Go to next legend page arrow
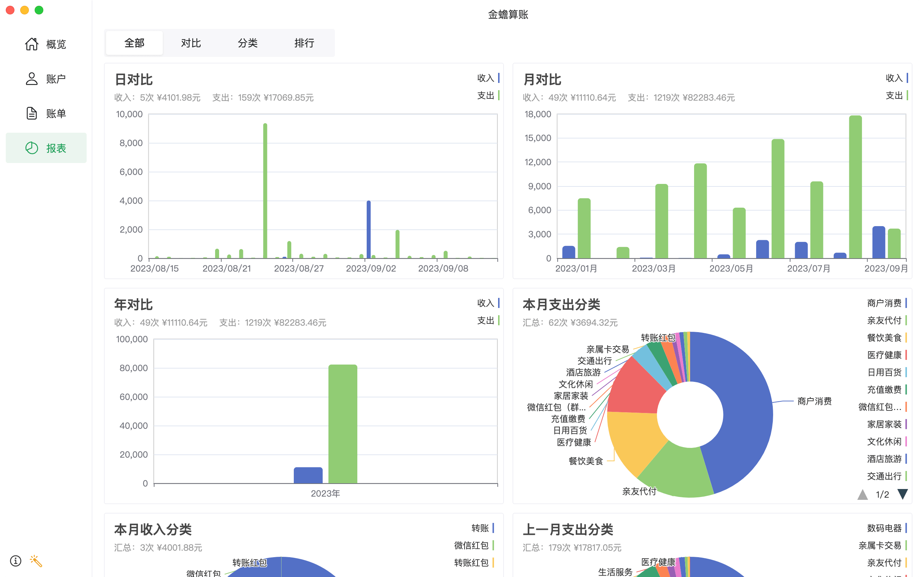924x577 pixels. tap(902, 494)
